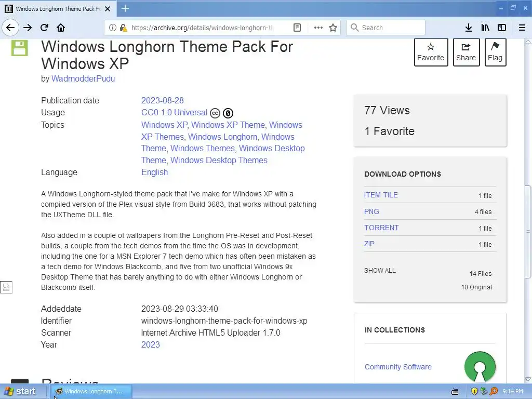Toggle the sidebar view icon

tap(501, 28)
